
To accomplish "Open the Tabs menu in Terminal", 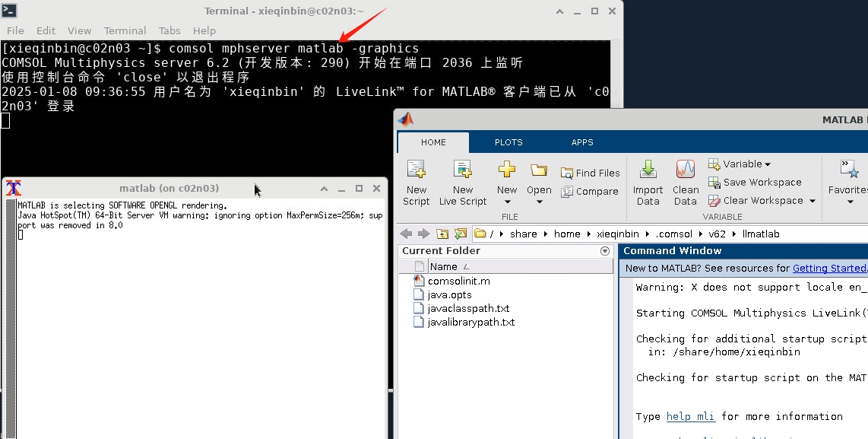I will click(169, 30).
